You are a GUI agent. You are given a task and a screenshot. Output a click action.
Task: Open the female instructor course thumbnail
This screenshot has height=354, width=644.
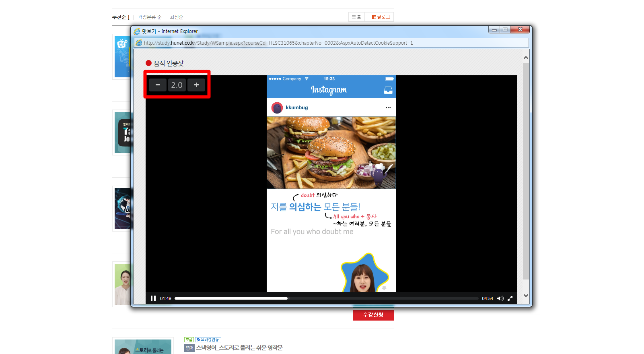122,284
